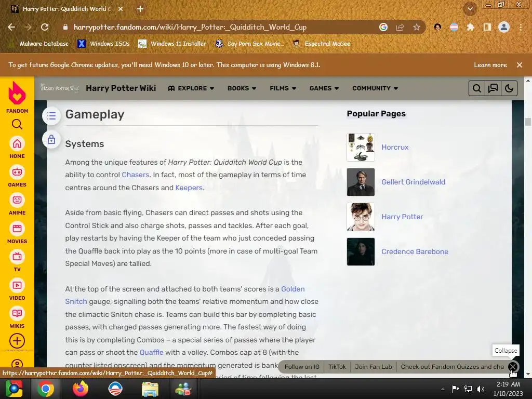Image resolution: width=532 pixels, height=399 pixels.
Task: Open the Chasers article link
Action: (x=136, y=175)
